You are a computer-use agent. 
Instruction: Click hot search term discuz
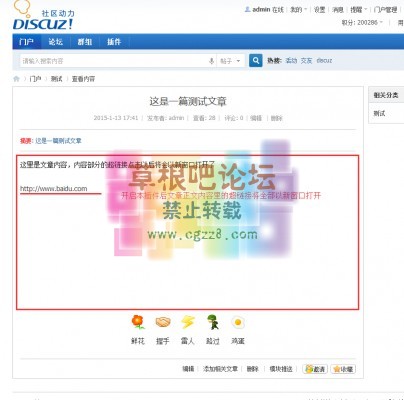[324, 60]
